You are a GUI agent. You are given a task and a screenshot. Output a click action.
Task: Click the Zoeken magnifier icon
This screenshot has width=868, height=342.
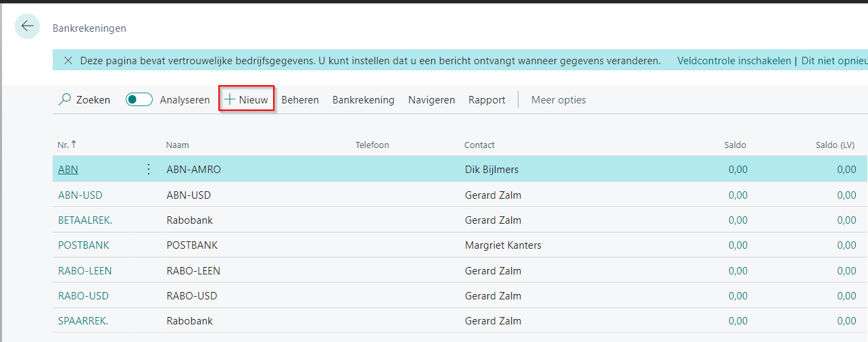(65, 100)
